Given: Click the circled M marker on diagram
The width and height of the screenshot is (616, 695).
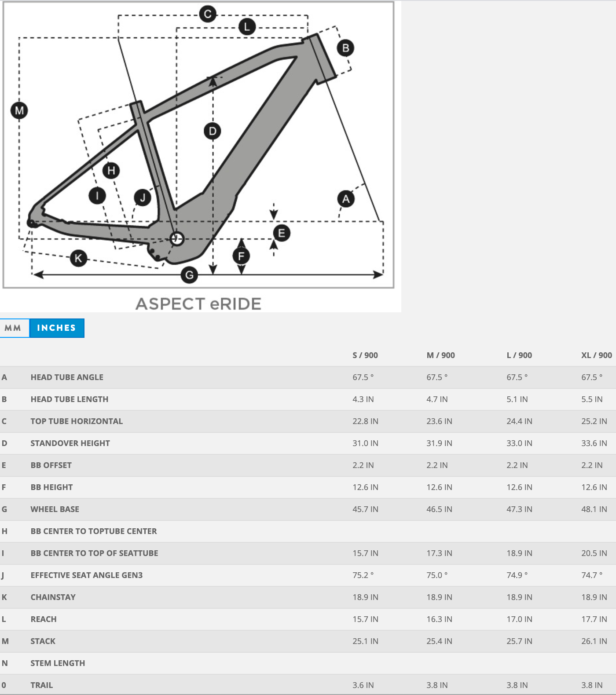Looking at the screenshot, I should (x=19, y=110).
